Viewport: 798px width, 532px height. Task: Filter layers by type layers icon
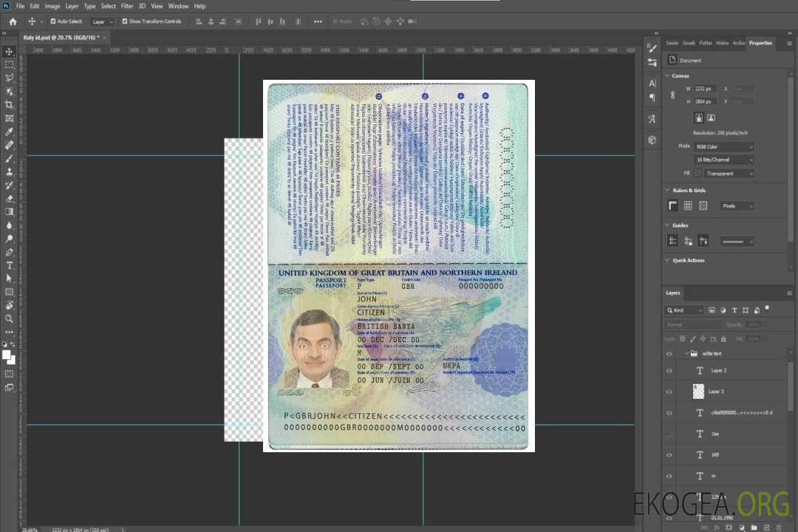734,310
